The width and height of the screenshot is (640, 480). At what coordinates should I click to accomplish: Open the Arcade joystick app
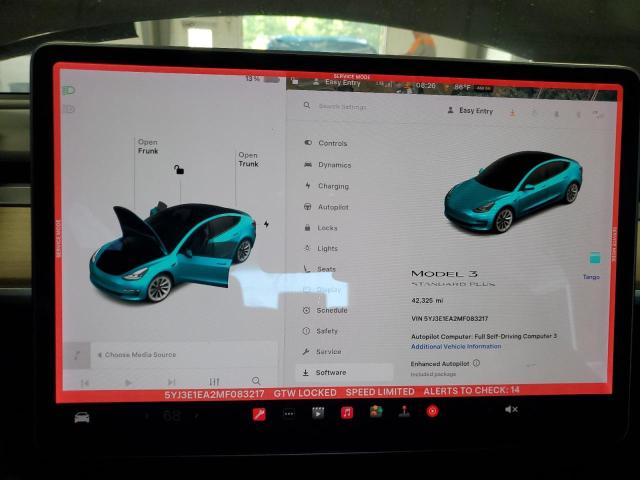pos(404,411)
